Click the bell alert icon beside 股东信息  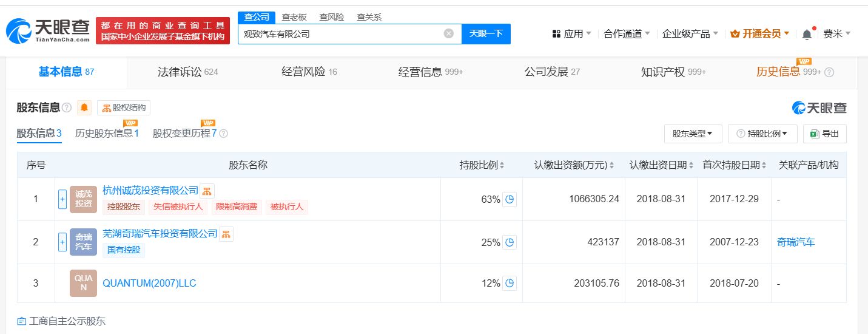tap(84, 108)
